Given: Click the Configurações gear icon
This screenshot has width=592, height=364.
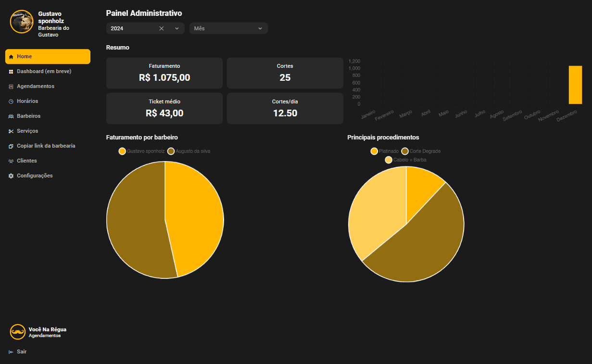Looking at the screenshot, I should (11, 176).
